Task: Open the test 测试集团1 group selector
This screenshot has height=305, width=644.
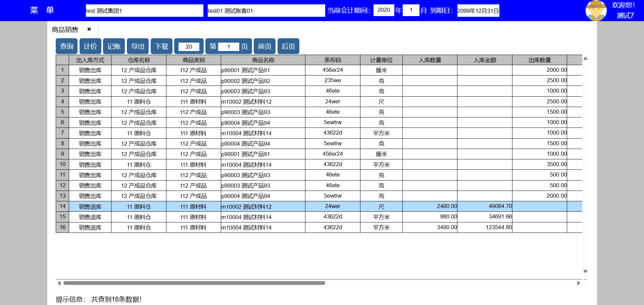Action: pos(144,11)
